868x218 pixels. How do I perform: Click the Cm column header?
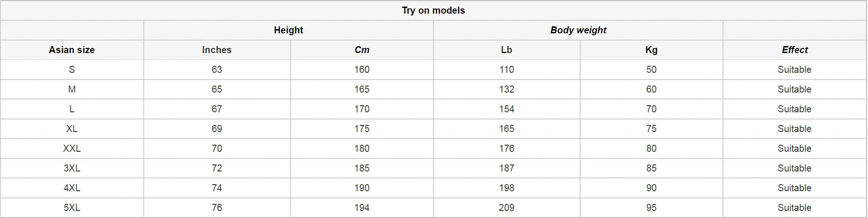pos(362,50)
